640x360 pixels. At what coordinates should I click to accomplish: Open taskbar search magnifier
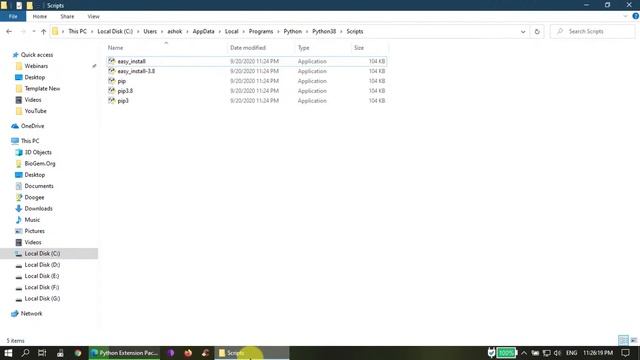tap(25, 353)
